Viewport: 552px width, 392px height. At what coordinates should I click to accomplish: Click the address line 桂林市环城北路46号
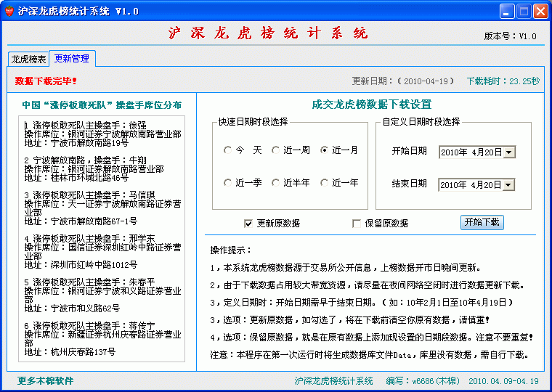click(76, 178)
